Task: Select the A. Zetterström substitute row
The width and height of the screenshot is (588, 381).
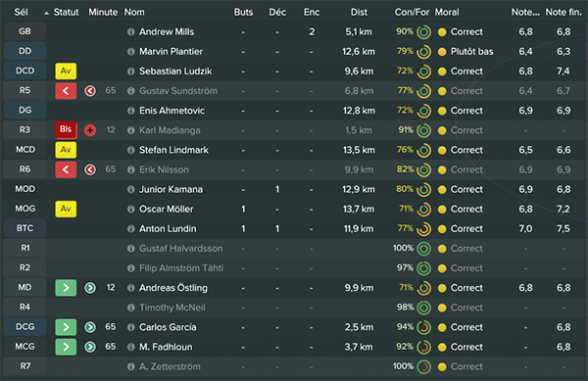Action: (x=294, y=366)
